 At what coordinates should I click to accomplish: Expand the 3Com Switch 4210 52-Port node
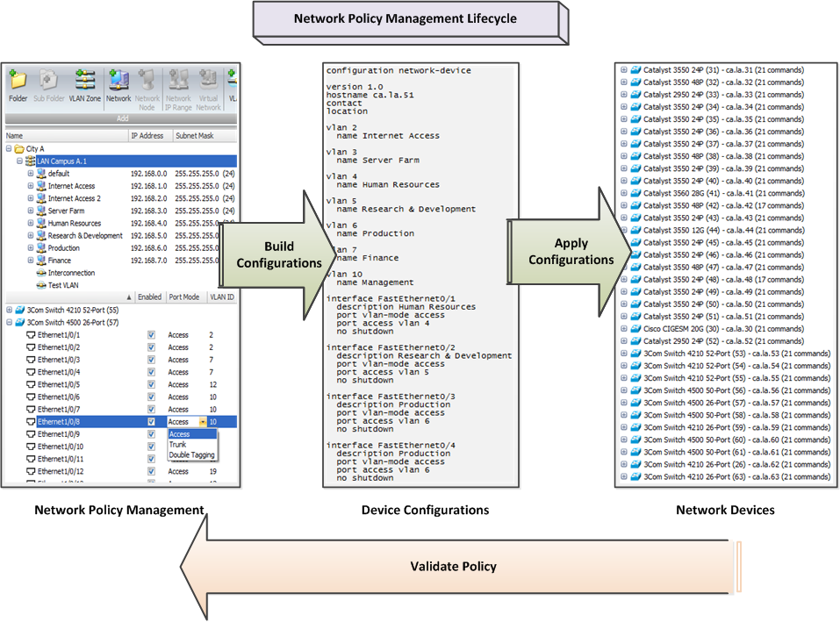pos(11,310)
